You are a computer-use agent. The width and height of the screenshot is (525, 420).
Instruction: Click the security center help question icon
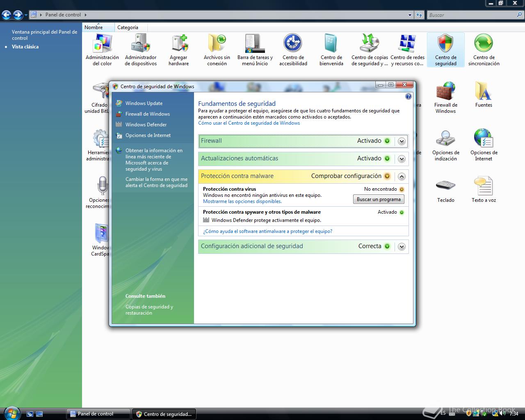pos(408,96)
